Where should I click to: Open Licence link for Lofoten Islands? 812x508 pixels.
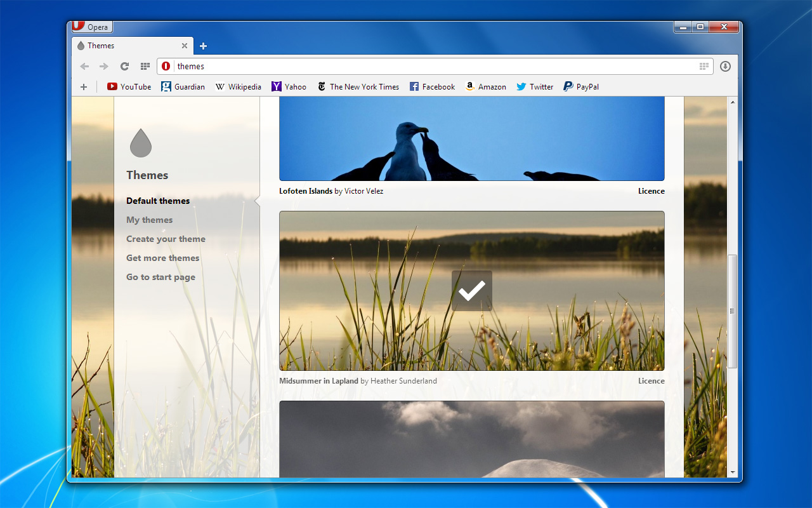coord(651,191)
